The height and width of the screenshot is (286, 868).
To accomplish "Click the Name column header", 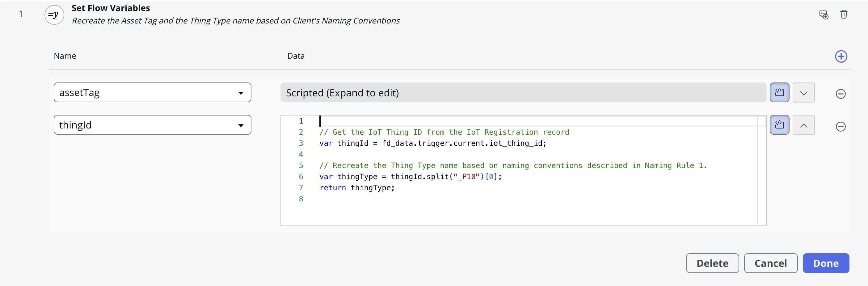I will [x=65, y=56].
